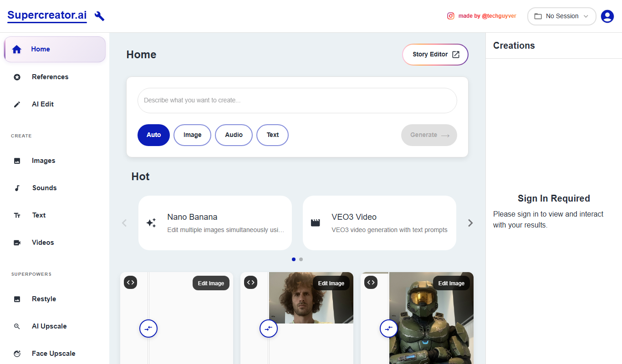The image size is (622, 364).
Task: Open Home in the sidebar
Action: pos(55,49)
